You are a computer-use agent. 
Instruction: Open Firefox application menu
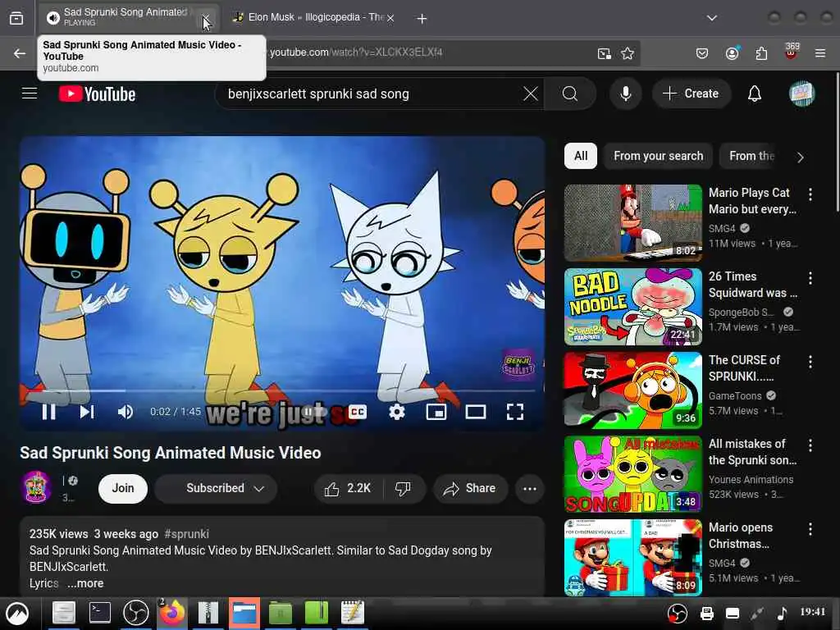820,53
